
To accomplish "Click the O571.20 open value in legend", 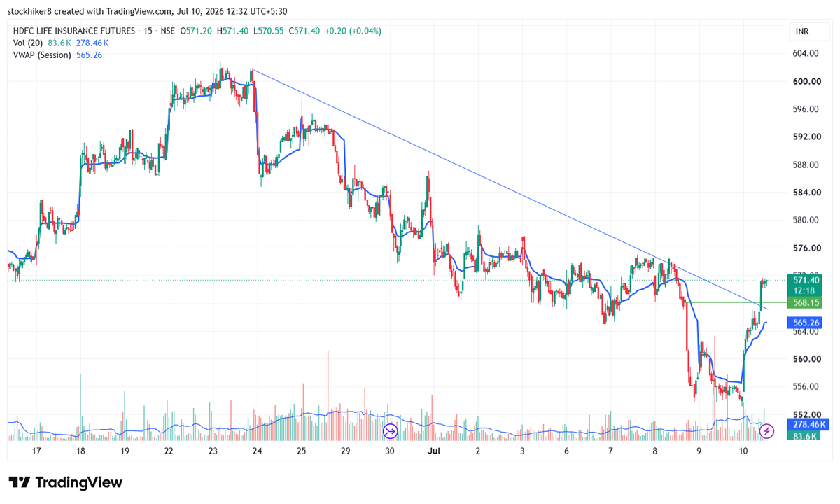I will 197,31.
